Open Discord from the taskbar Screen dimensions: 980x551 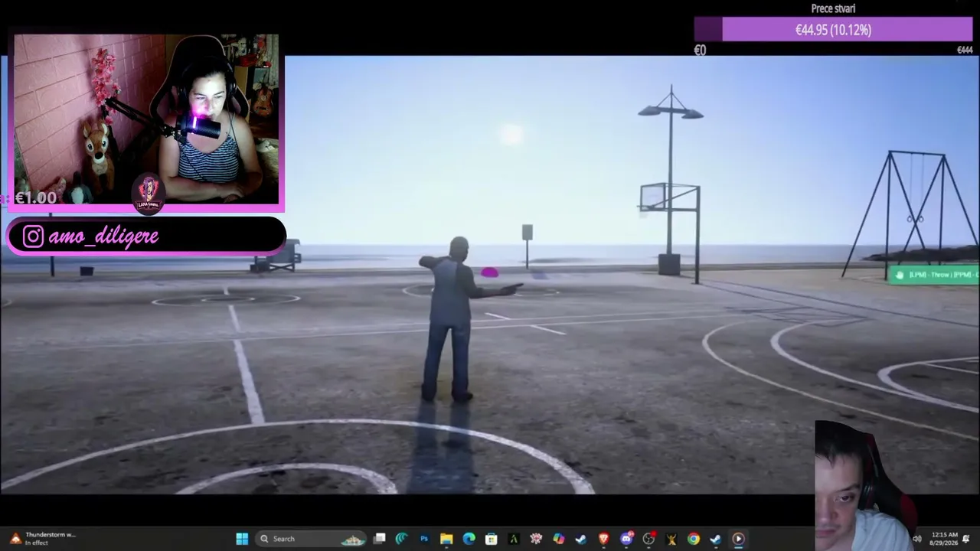tap(626, 539)
